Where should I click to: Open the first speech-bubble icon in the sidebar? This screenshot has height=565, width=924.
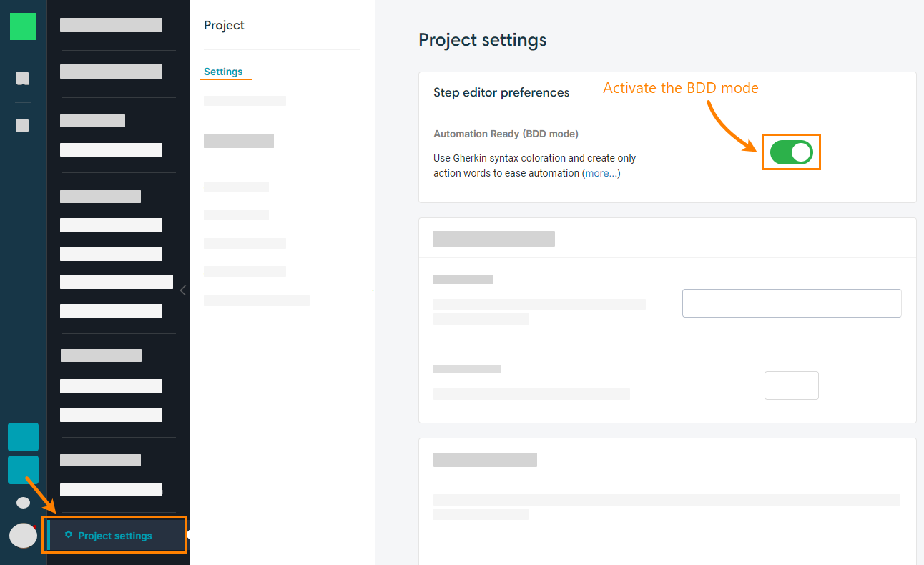click(x=22, y=79)
